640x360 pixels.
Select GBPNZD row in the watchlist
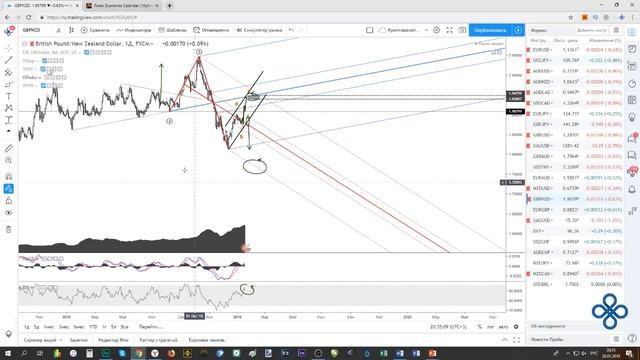(575, 199)
